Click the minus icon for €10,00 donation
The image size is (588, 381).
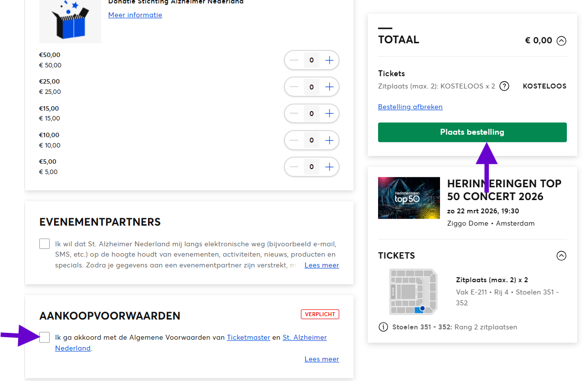tap(294, 140)
